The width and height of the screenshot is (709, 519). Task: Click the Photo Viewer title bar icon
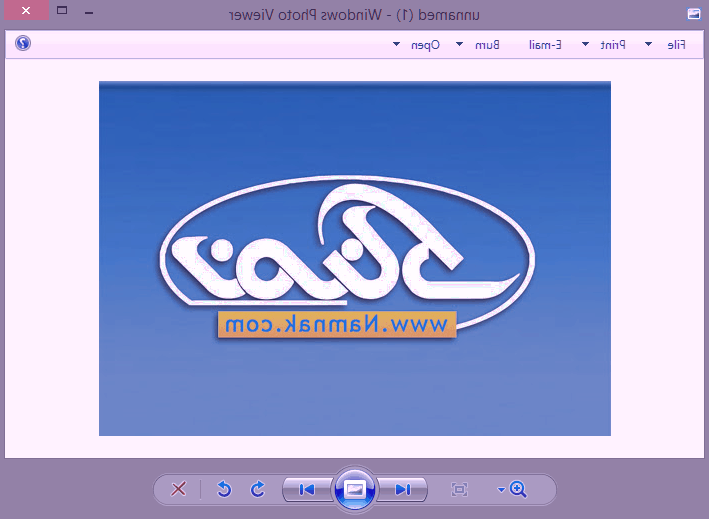(694, 14)
